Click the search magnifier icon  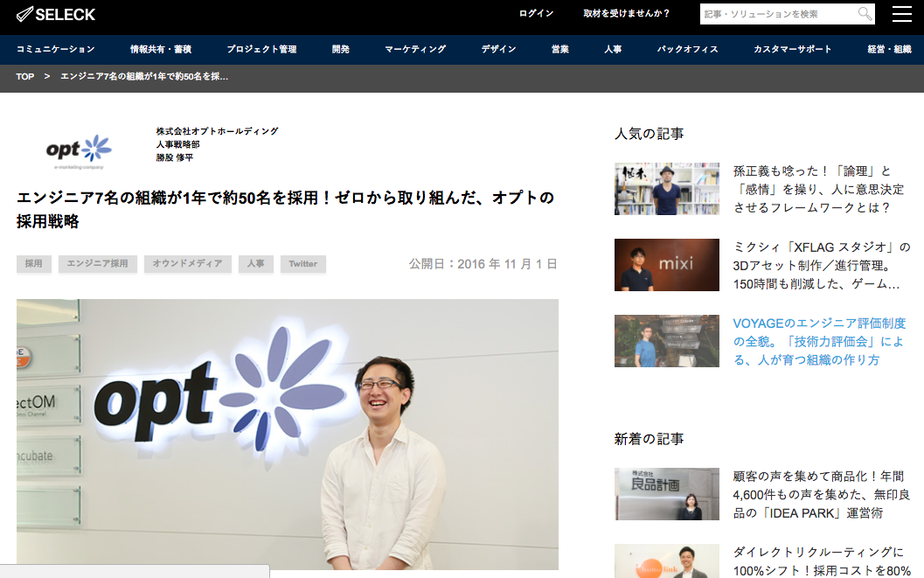(x=865, y=14)
